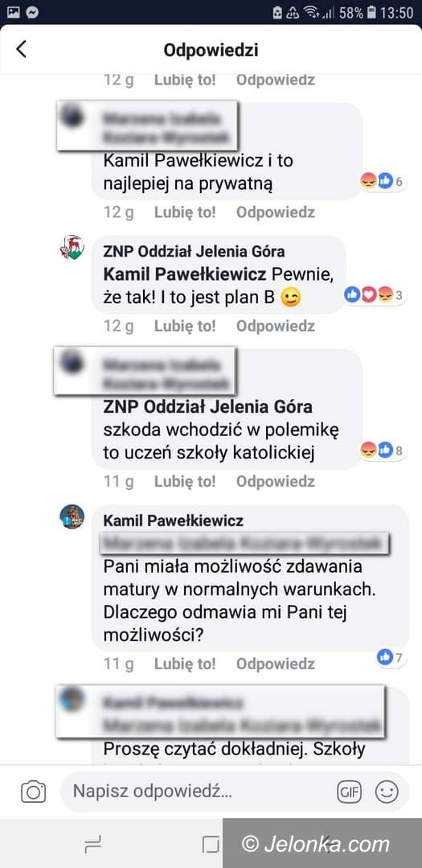The width and height of the screenshot is (422, 868).
Task: Open Kamil Pawełkiewicz profile picture
Action: click(x=72, y=516)
